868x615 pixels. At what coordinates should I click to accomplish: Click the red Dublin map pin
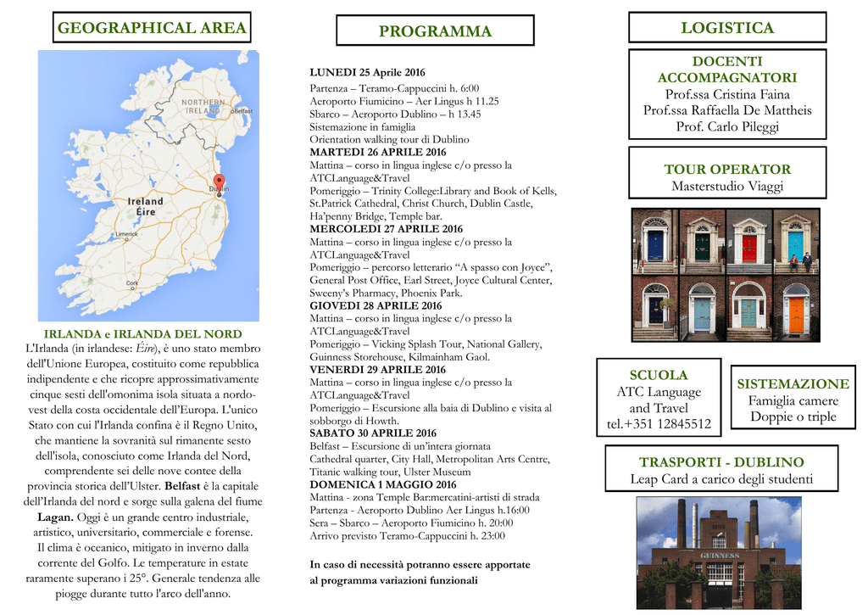pyautogui.click(x=220, y=185)
